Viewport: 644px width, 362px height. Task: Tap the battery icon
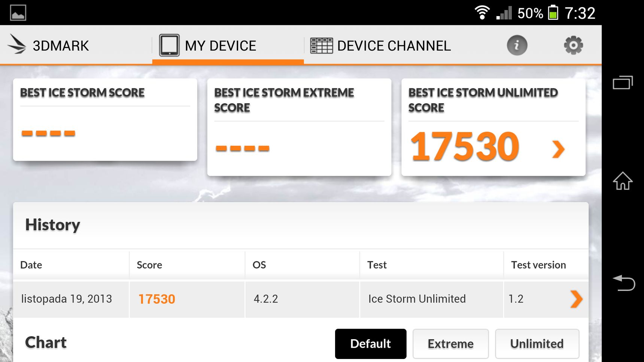coord(553,13)
